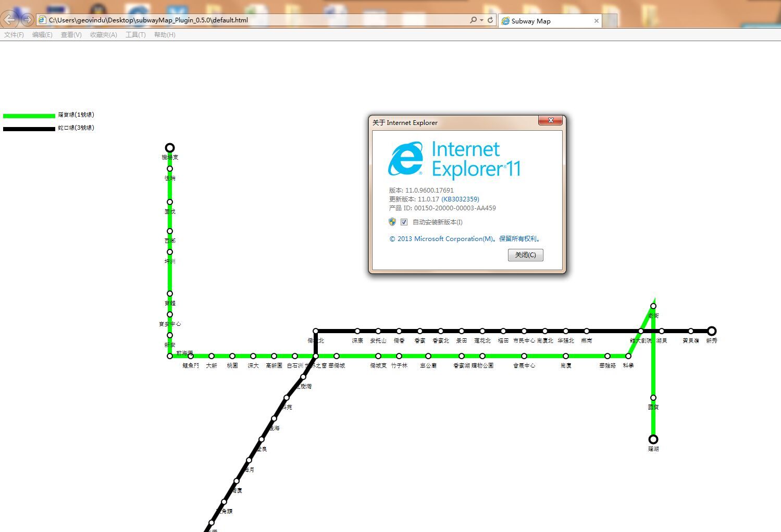Click the 桃園 station marker
Screen dimensions: 781x532
point(232,356)
